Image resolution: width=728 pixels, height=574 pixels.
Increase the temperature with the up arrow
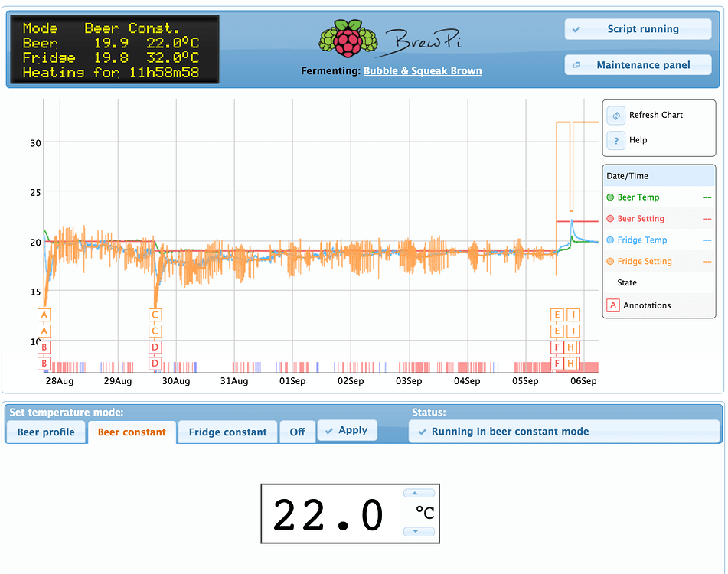pyautogui.click(x=418, y=493)
